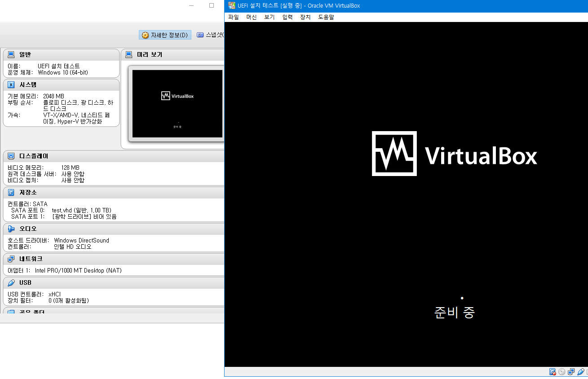The image size is (588, 379).
Task: Click the Intel PRO/1000 MT Desktop (NAT) adapter text
Action: coord(78,270)
